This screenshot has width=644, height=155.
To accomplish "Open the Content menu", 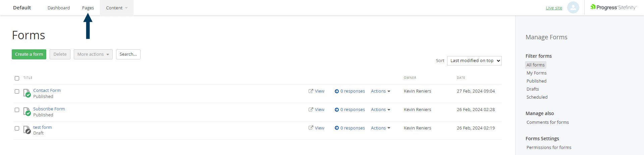I will [x=116, y=8].
